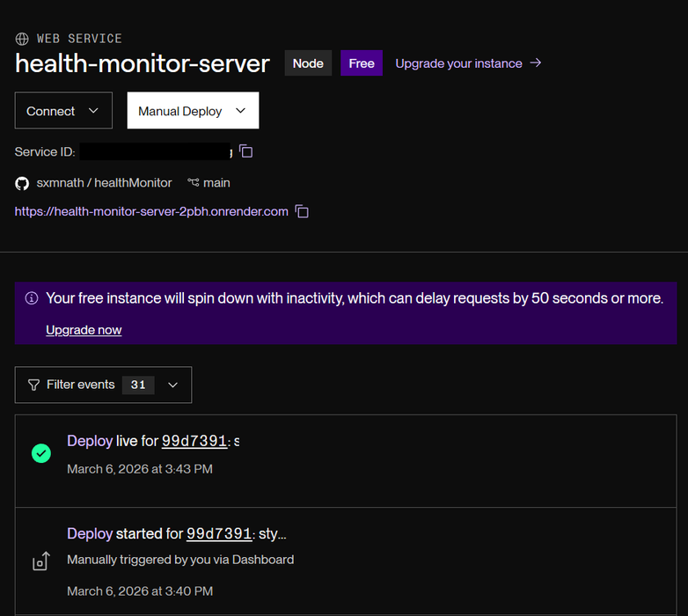Screen dimensions: 688x616
Task: Open the Manual Deploy dropdown
Action: (x=193, y=111)
